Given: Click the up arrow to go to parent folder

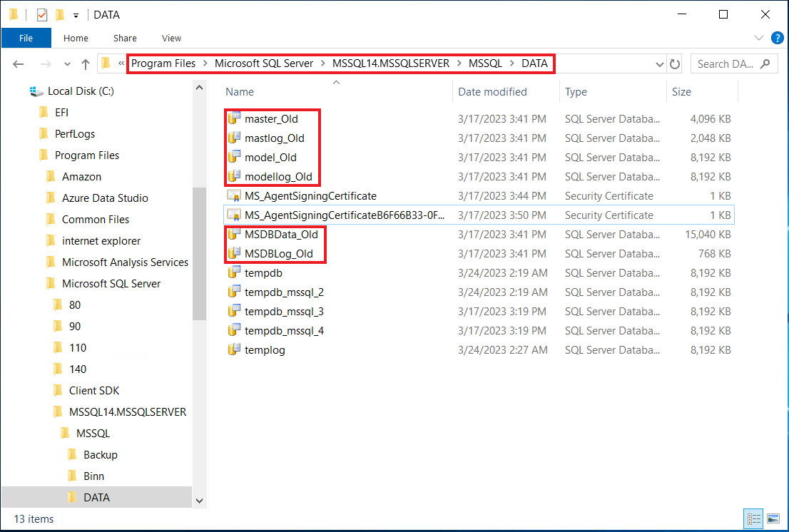Looking at the screenshot, I should tap(85, 63).
